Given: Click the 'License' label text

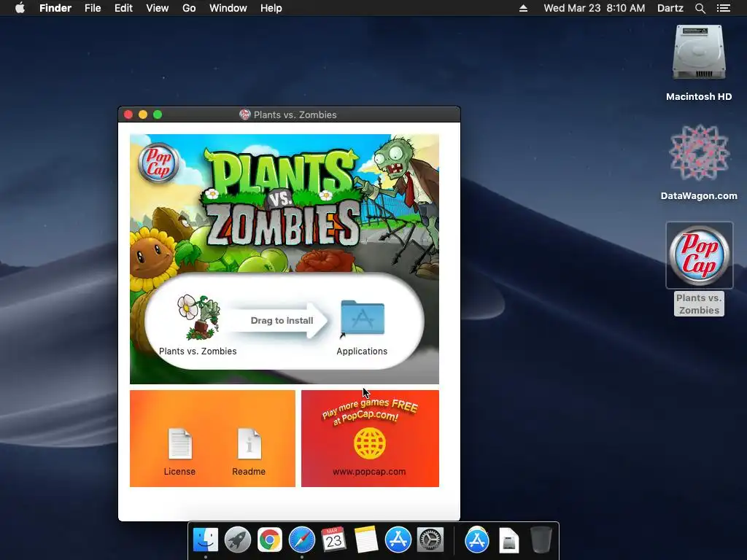Looking at the screenshot, I should 179,472.
